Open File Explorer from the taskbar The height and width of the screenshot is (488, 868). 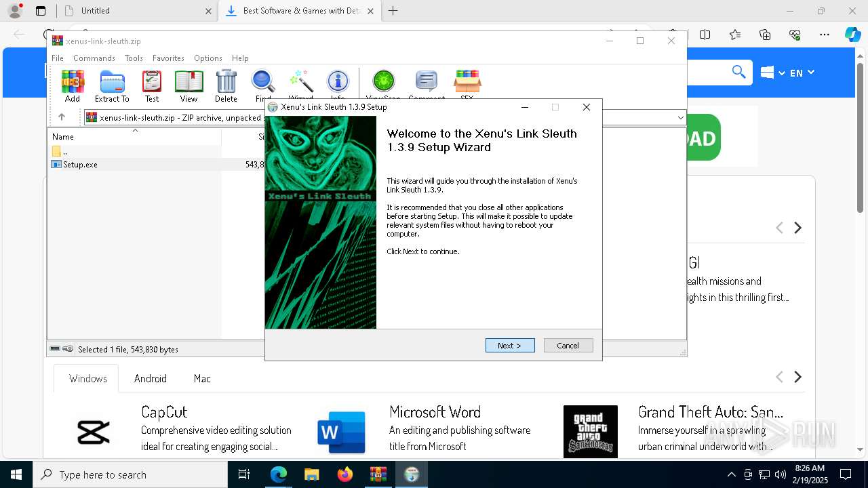pos(311,474)
